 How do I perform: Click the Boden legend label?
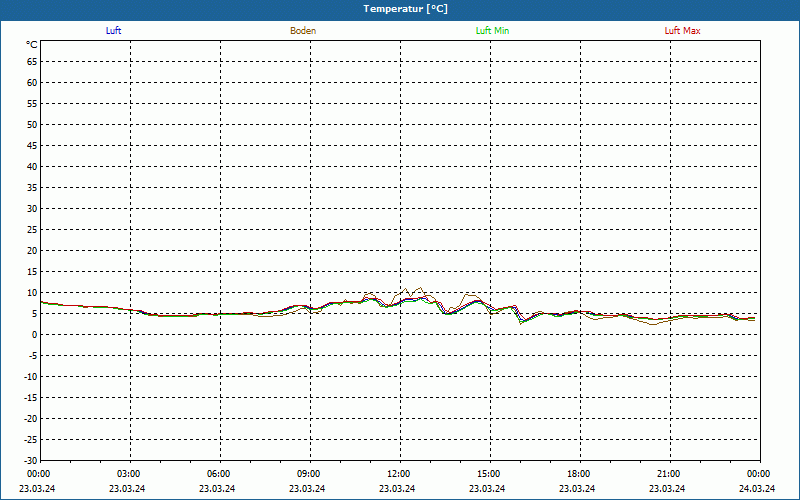[303, 31]
